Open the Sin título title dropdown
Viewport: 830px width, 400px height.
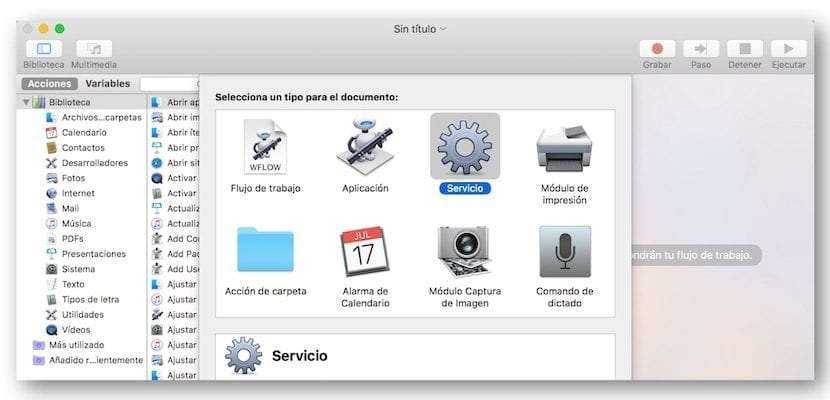pos(420,29)
